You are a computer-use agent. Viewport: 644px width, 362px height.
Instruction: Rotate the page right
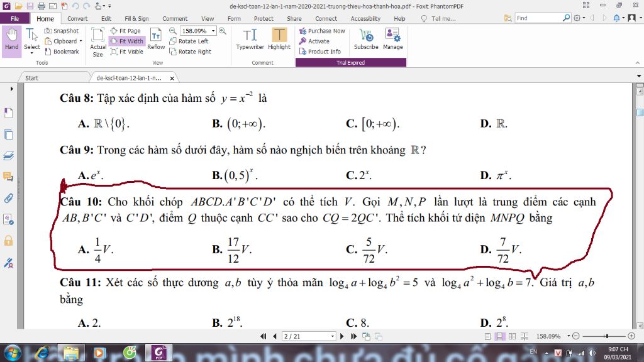point(190,52)
